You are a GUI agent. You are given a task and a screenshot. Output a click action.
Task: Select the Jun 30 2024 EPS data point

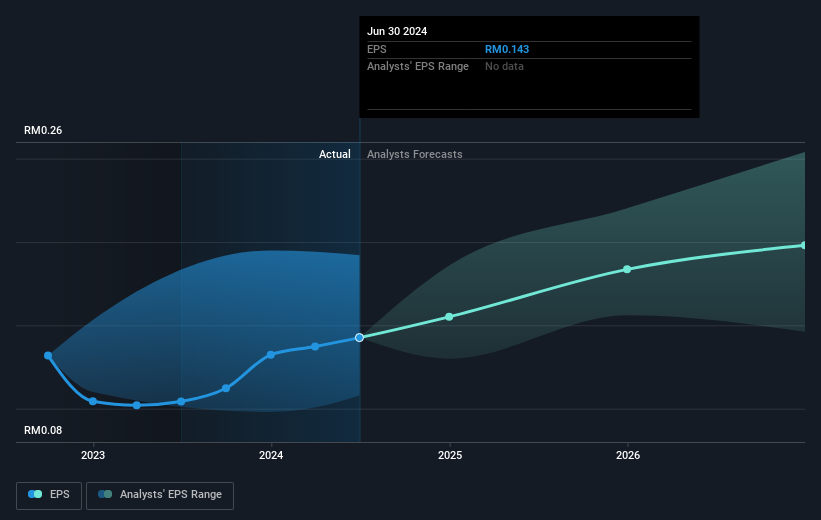359,338
